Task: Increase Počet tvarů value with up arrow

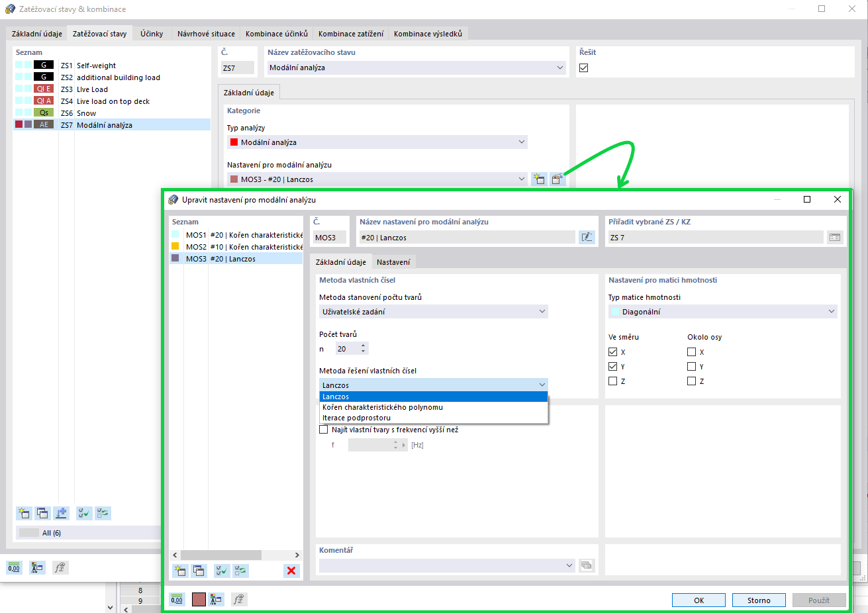Action: (x=363, y=346)
